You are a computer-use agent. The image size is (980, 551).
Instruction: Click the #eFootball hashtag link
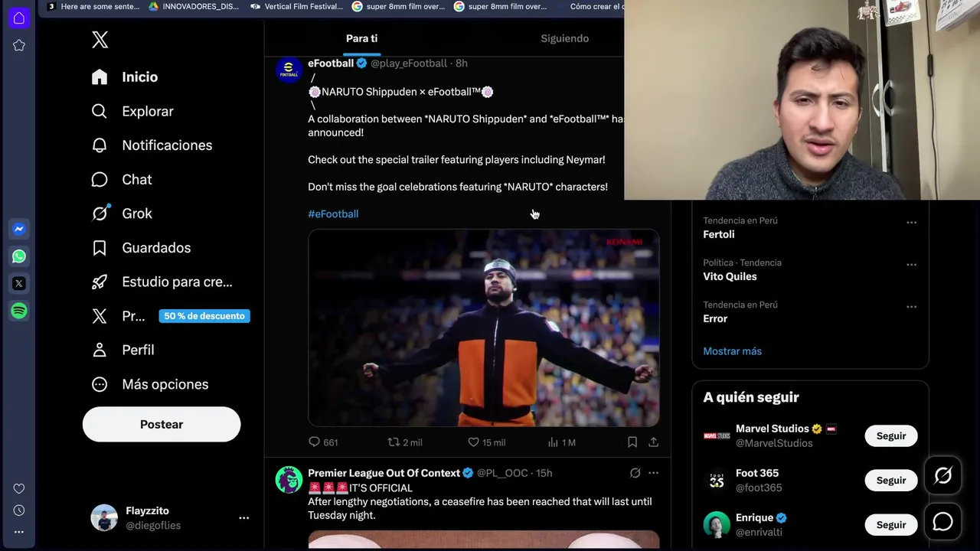coord(333,214)
